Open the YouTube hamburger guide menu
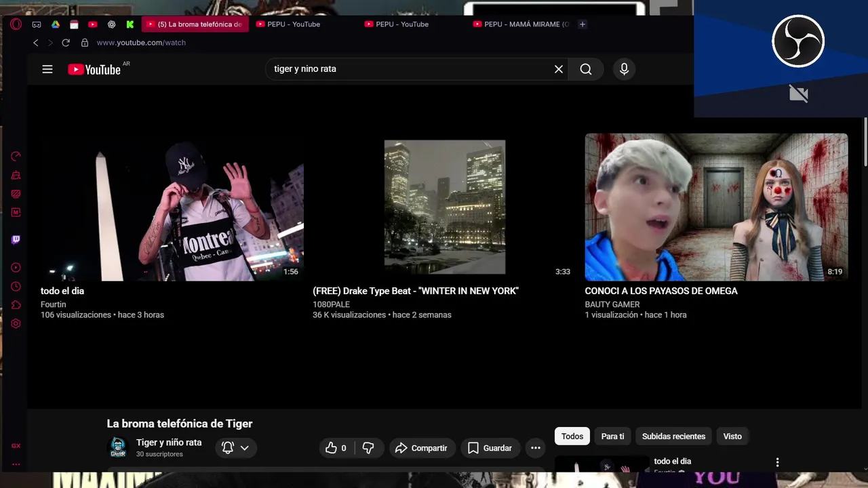 point(47,69)
